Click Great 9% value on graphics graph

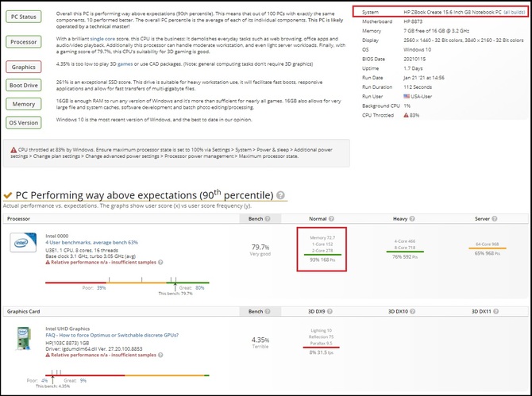pos(83,380)
